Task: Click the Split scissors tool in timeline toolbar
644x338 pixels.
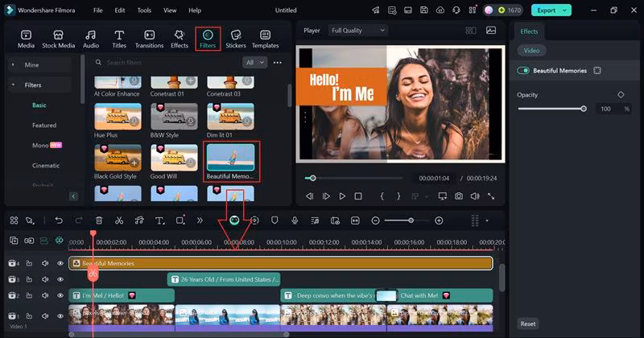Action: [119, 221]
